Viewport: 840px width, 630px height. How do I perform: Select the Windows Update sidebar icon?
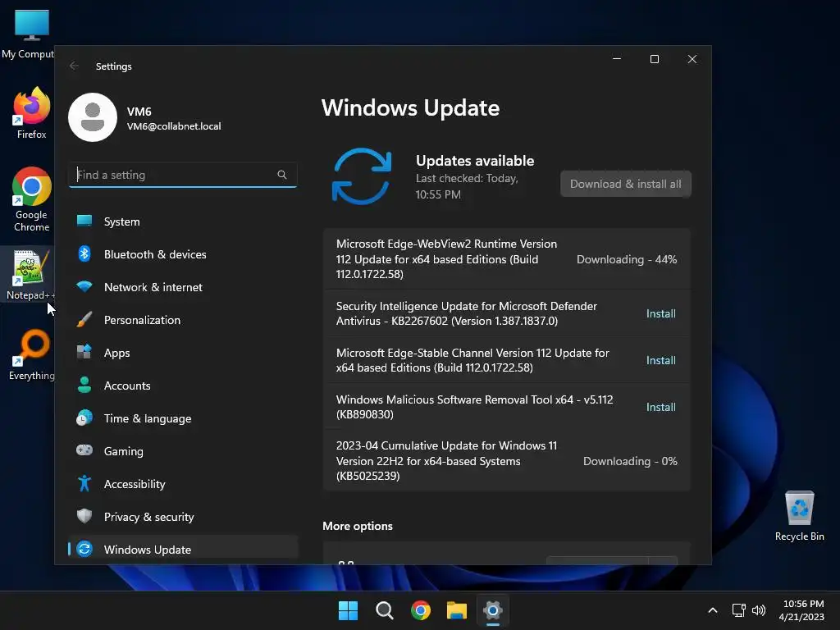point(84,549)
